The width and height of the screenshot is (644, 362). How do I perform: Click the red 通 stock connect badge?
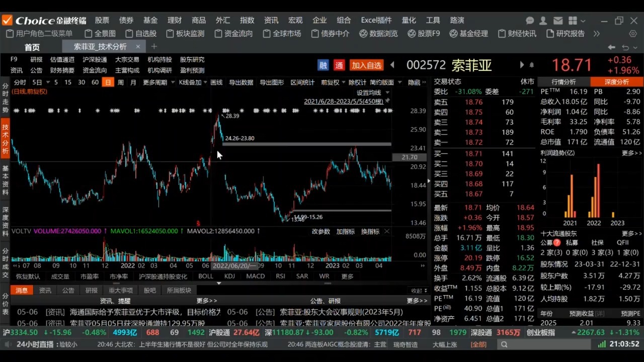339,65
